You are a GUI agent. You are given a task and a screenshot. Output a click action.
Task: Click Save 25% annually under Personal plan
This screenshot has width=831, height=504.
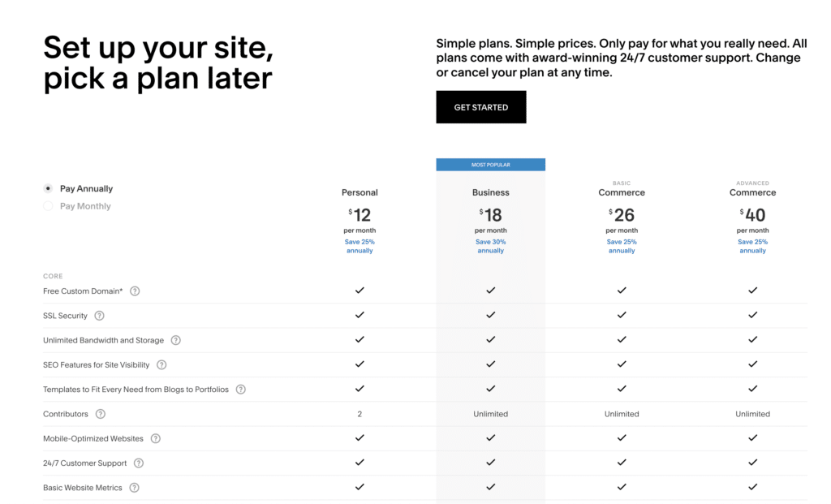coord(360,246)
